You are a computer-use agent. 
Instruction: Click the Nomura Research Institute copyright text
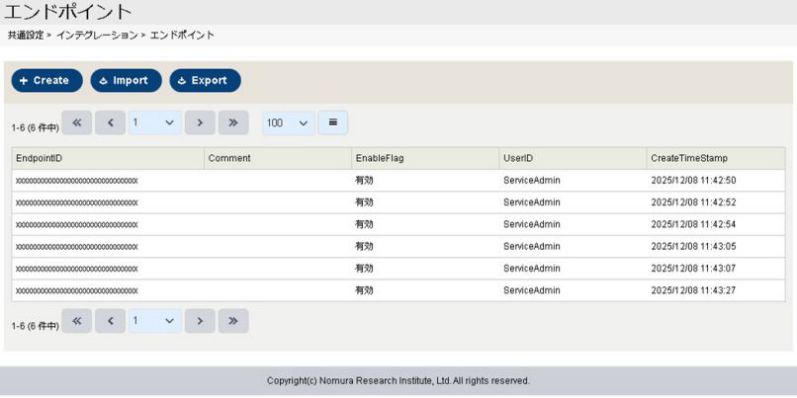(398, 381)
